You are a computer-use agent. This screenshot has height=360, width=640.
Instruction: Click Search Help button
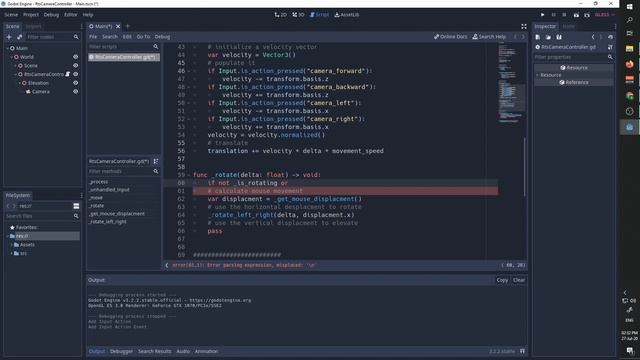489,37
